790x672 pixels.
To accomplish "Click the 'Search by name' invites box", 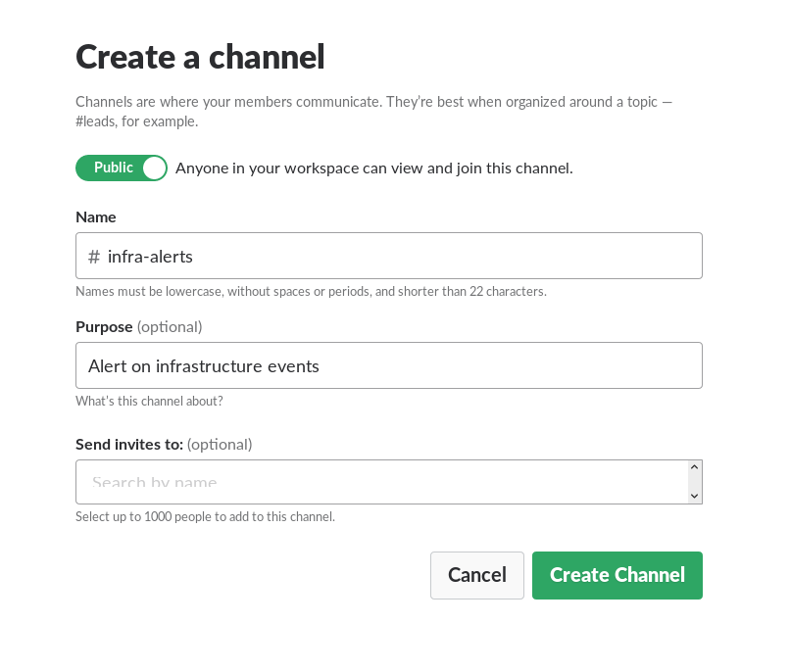I will [x=382, y=482].
